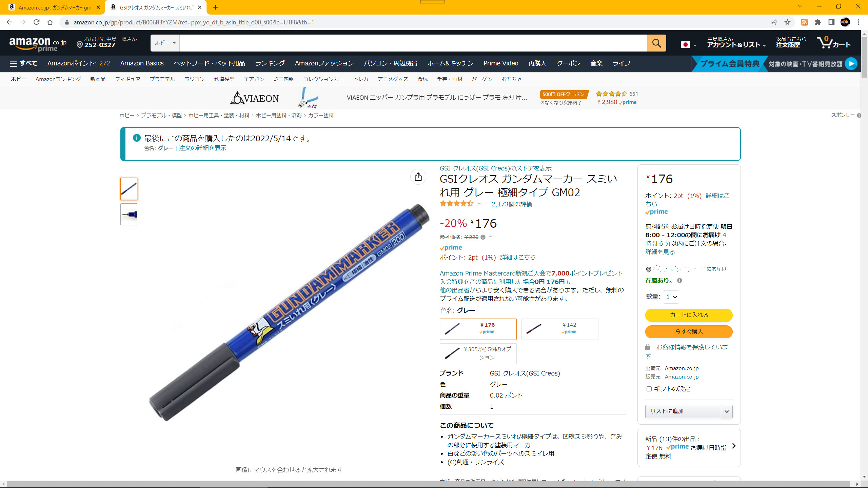Expand the リストに追加 dropdown arrow
This screenshot has width=868, height=488.
pyautogui.click(x=727, y=411)
